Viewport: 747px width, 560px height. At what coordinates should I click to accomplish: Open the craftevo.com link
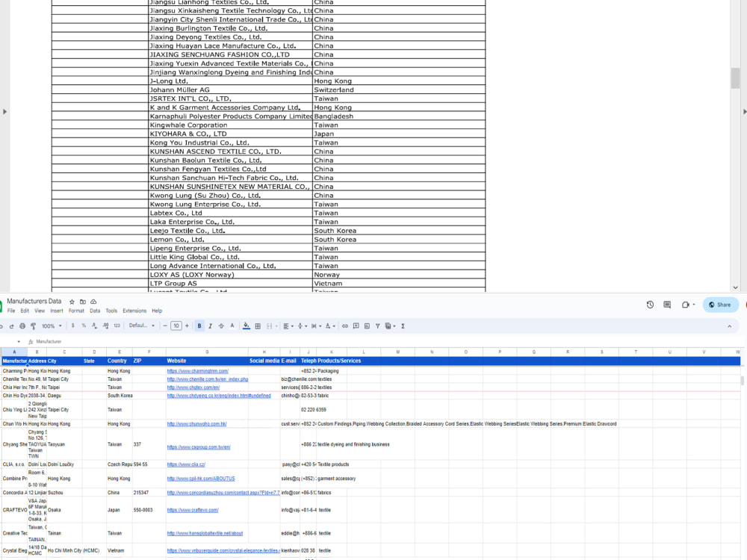point(193,510)
